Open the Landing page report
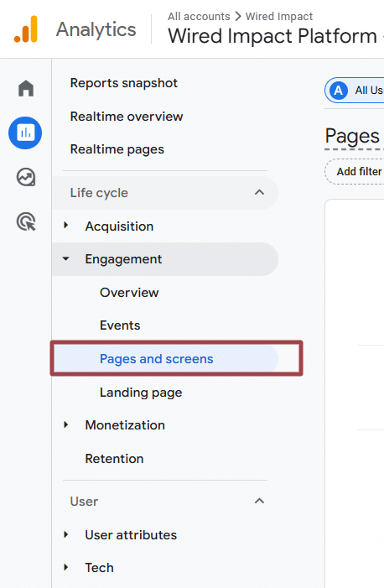This screenshot has width=384, height=588. [141, 393]
